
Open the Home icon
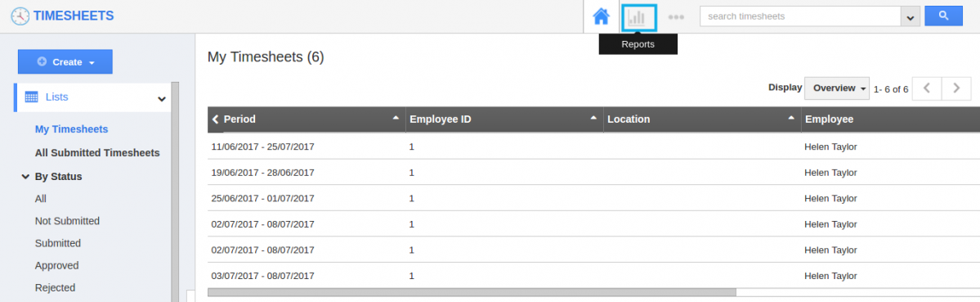tap(602, 16)
